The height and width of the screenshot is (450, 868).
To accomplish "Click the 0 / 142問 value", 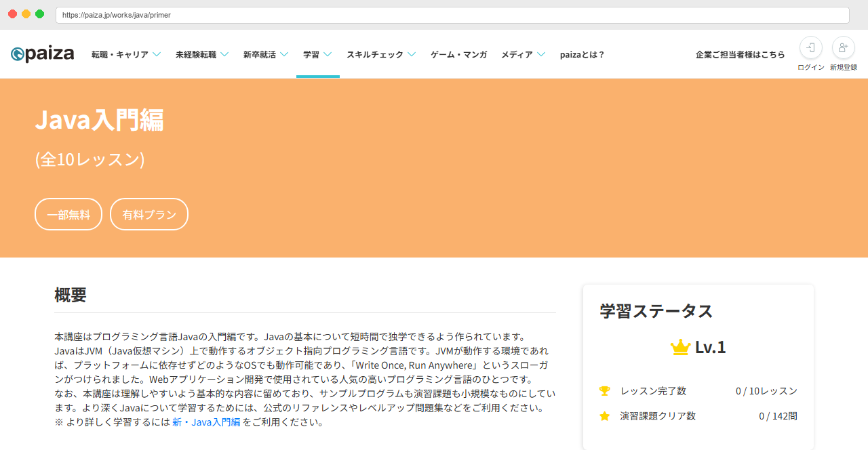I will (778, 416).
